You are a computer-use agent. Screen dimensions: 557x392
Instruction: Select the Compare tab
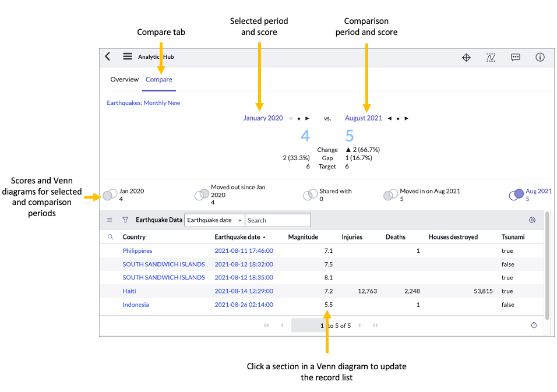point(158,79)
